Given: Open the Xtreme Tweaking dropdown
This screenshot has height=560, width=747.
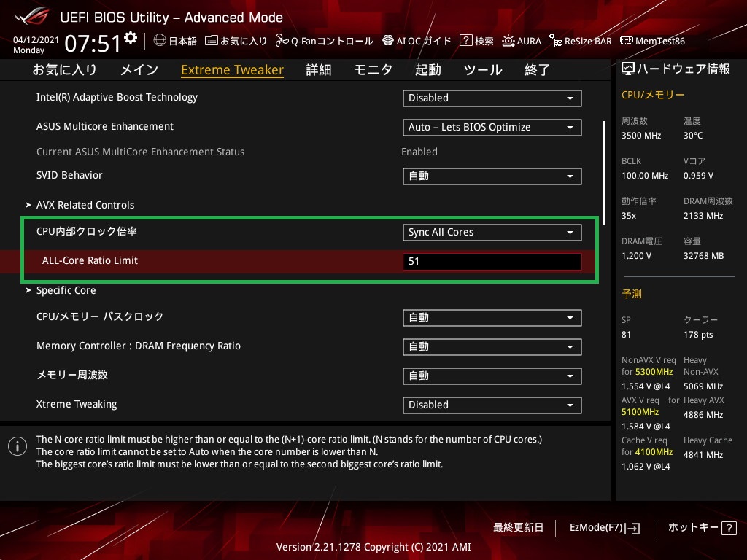Looking at the screenshot, I should [x=492, y=405].
